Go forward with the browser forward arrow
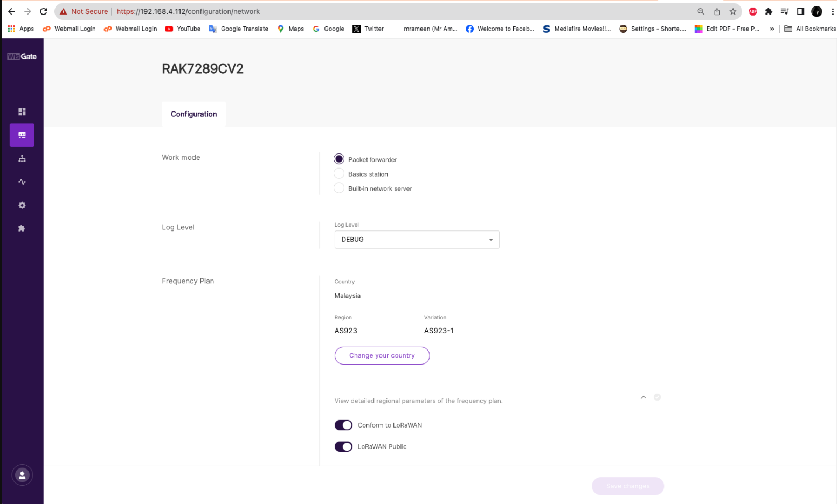This screenshot has width=837, height=504. (x=27, y=11)
